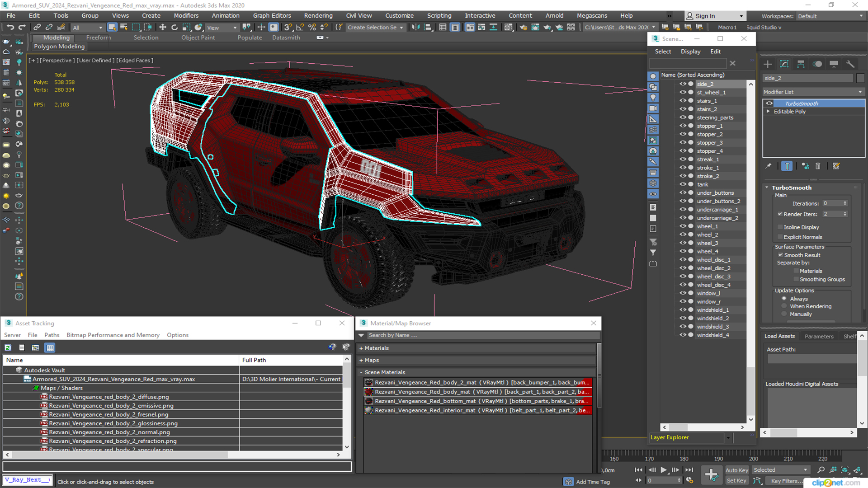This screenshot has height=488, width=868.
Task: Enable the Isoline Display checkbox
Action: (x=780, y=227)
